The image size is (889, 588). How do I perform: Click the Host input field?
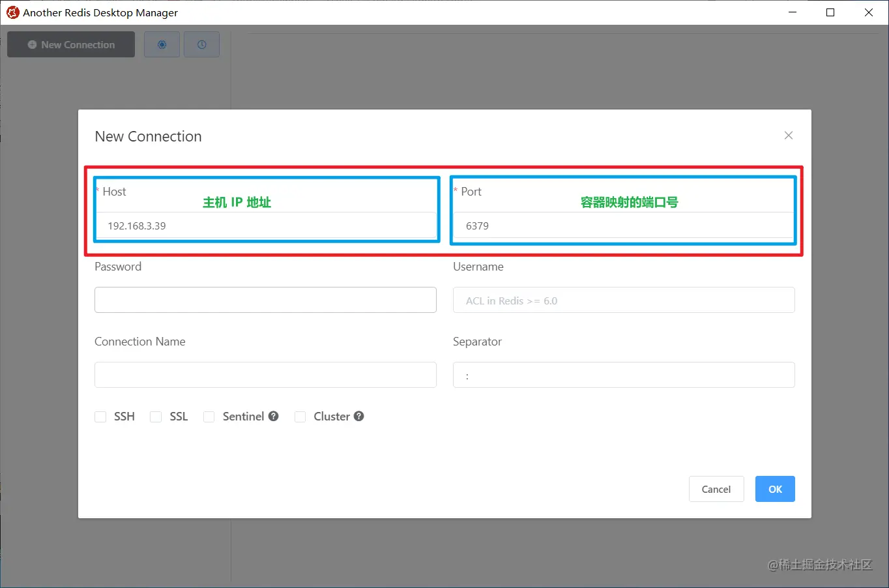pyautogui.click(x=266, y=226)
